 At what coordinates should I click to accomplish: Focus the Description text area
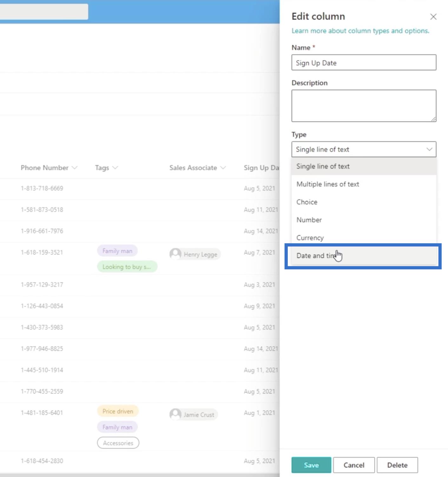point(364,106)
